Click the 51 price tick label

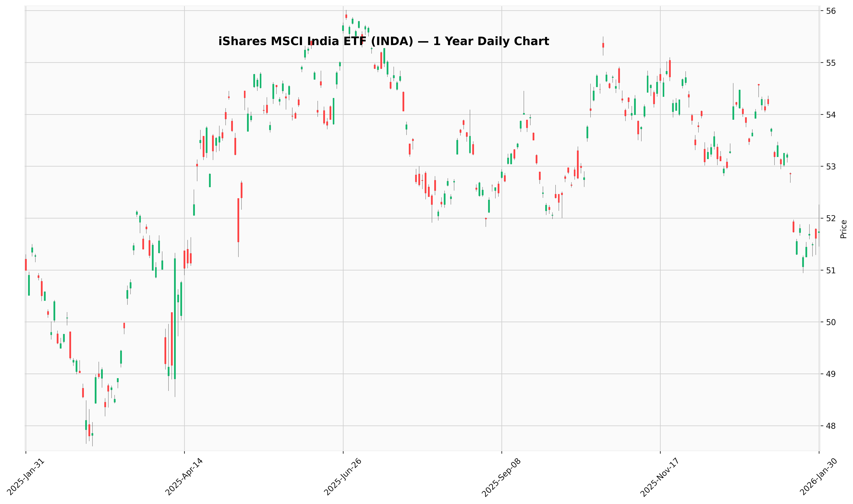(x=831, y=270)
